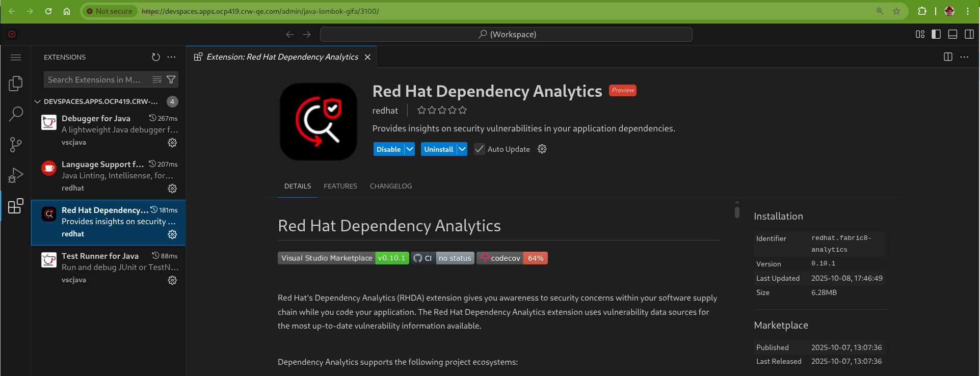Open the Chrome three-dot menu
The height and width of the screenshot is (376, 980).
pos(968,11)
